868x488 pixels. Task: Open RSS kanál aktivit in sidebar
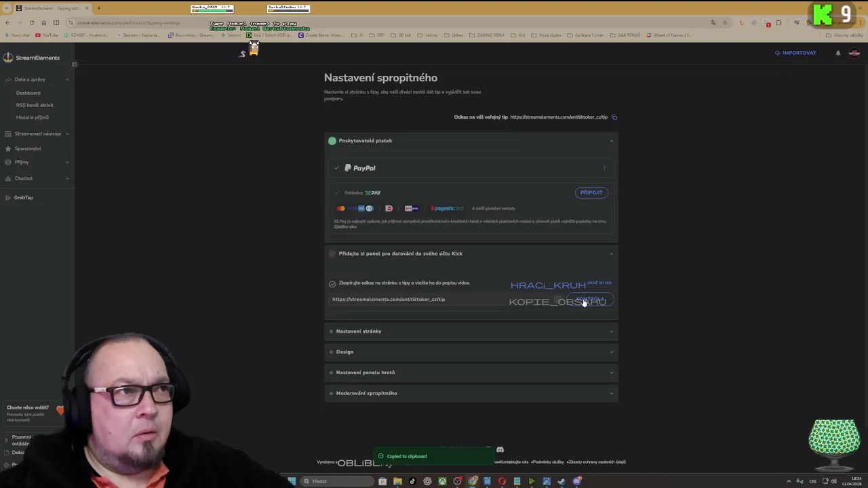tap(35, 105)
